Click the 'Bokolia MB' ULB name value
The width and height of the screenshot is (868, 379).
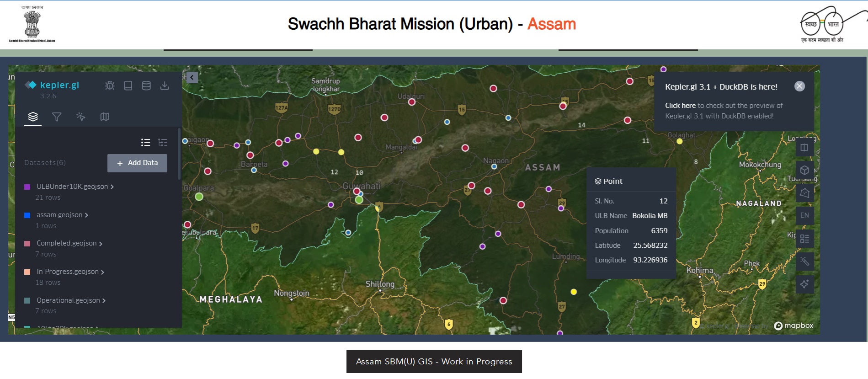tap(650, 216)
